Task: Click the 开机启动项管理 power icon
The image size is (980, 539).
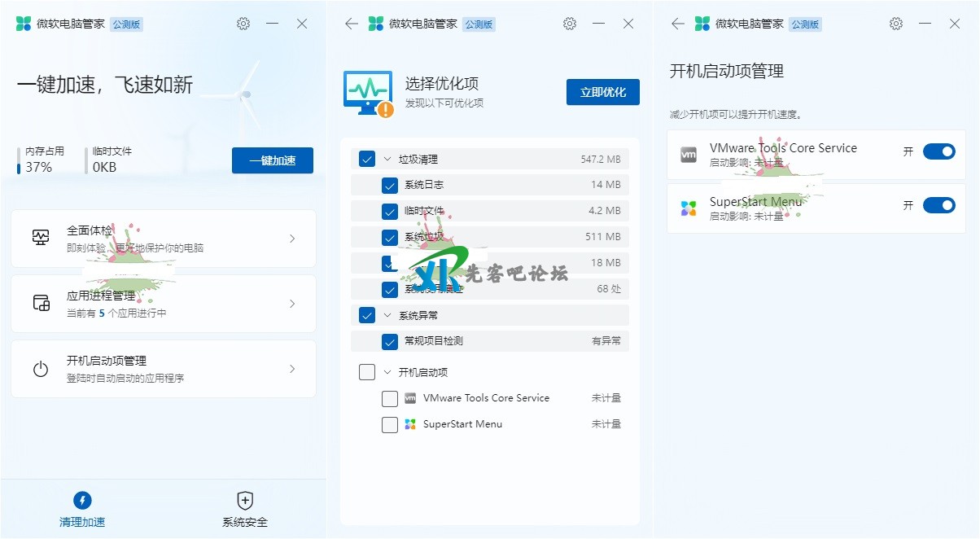Action: pos(41,369)
